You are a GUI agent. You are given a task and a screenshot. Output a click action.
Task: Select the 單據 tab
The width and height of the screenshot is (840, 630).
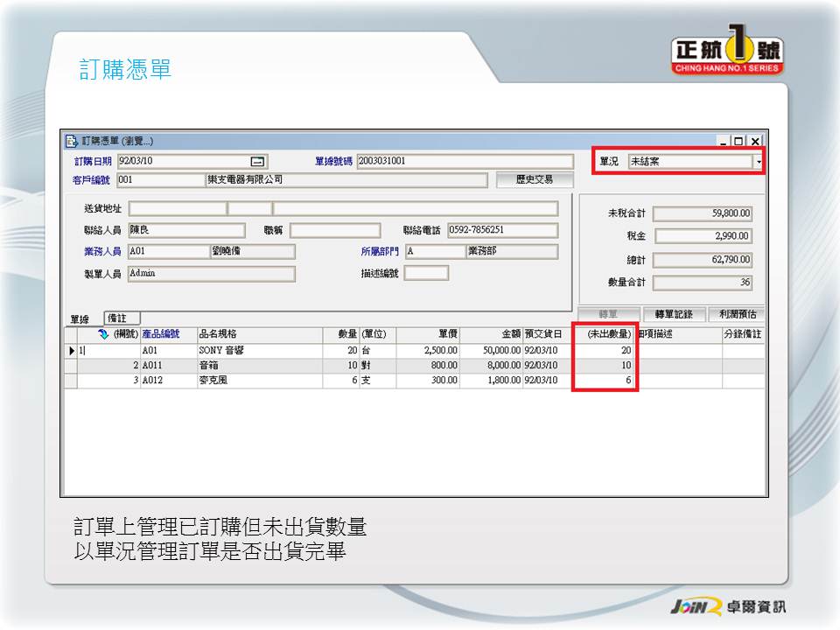[80, 319]
